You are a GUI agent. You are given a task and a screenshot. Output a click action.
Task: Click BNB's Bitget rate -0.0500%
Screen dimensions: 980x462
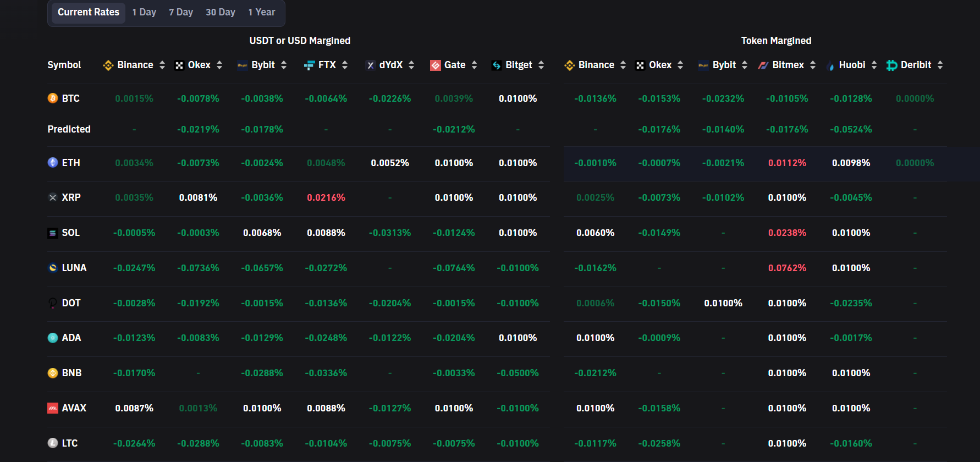(517, 373)
